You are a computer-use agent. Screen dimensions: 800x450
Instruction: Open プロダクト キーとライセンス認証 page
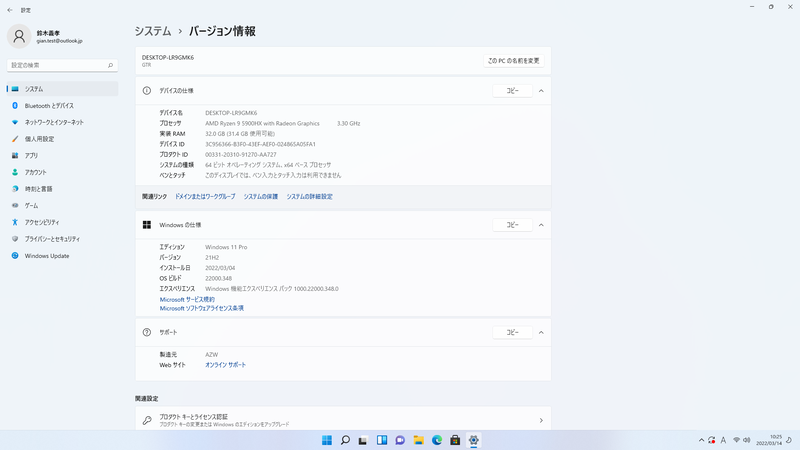click(343, 420)
